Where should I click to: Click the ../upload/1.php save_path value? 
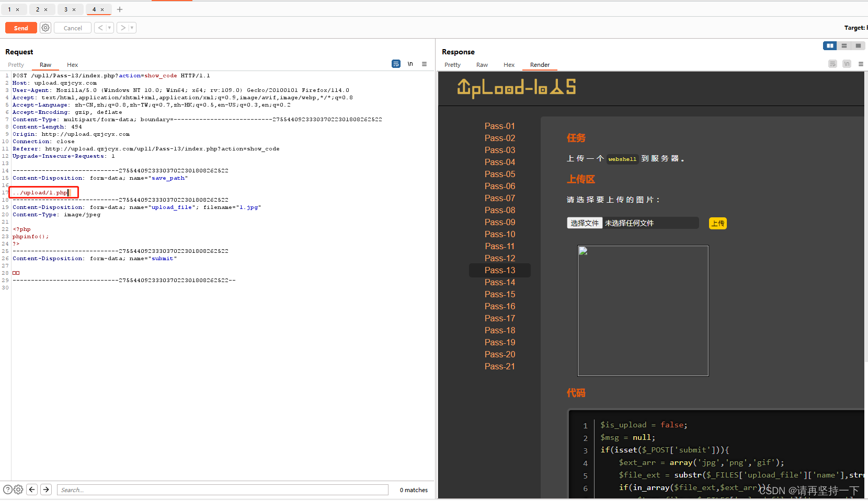point(41,193)
